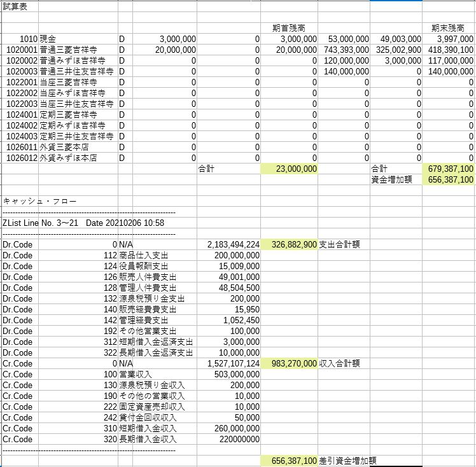Select the 現金 account name cell
This screenshot has height=467, width=476.
(48, 39)
